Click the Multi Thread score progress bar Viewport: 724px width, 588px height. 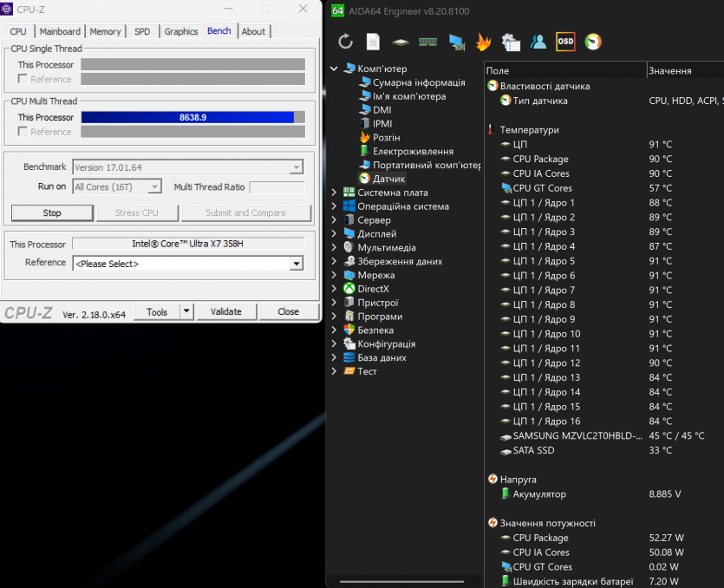click(192, 117)
